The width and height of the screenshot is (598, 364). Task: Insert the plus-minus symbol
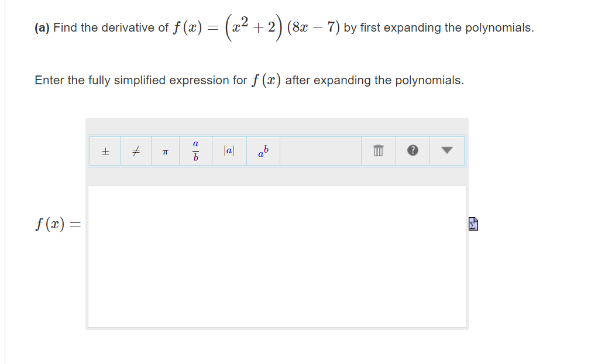[104, 150]
